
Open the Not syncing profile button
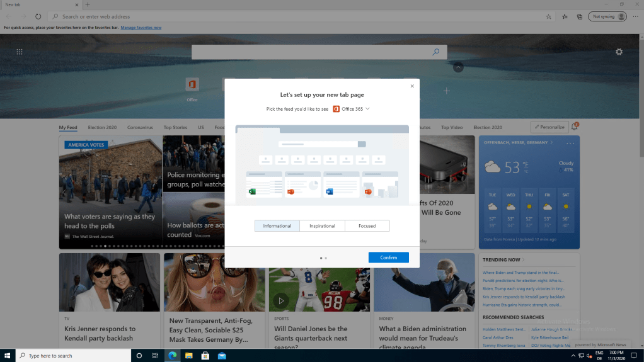point(607,16)
